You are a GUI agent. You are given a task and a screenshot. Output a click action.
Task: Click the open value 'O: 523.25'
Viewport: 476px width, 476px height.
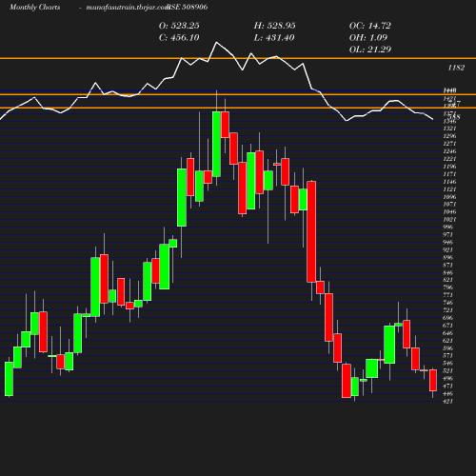[x=179, y=26]
